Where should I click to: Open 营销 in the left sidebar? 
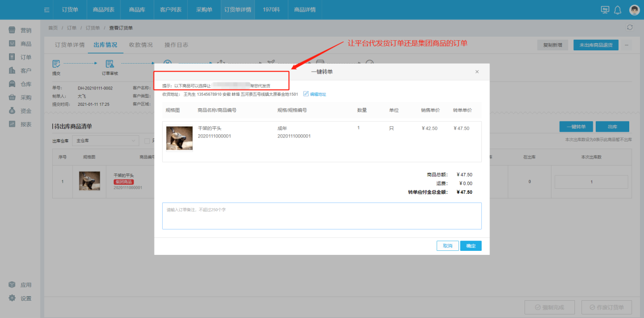pyautogui.click(x=20, y=31)
